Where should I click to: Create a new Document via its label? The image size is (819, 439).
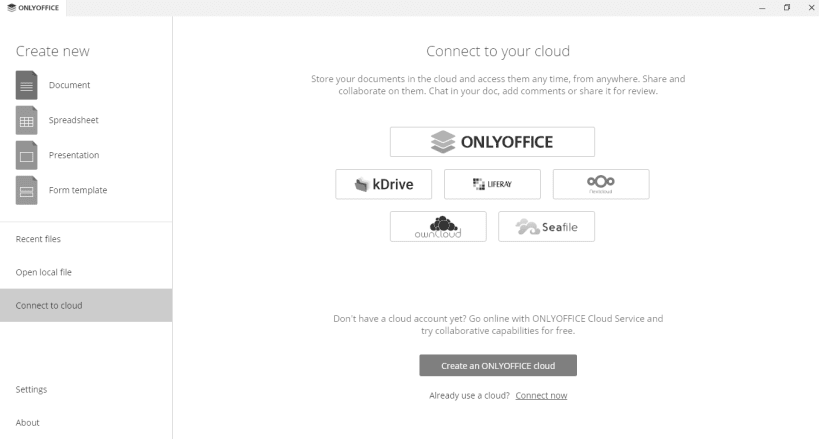coord(69,85)
